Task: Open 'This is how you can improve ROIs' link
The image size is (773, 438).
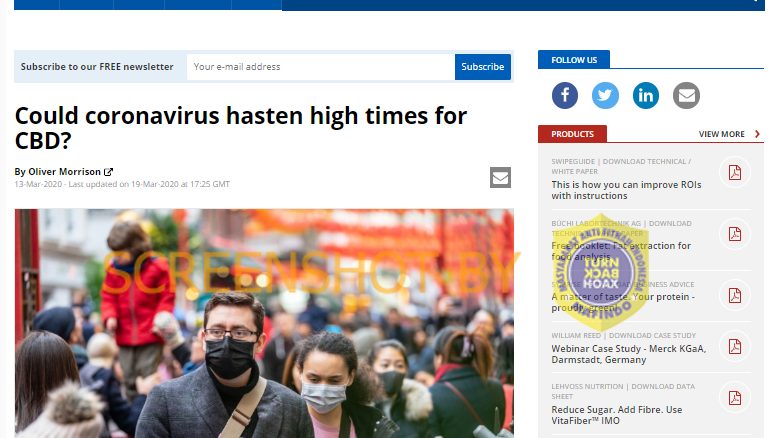Action: (626, 190)
